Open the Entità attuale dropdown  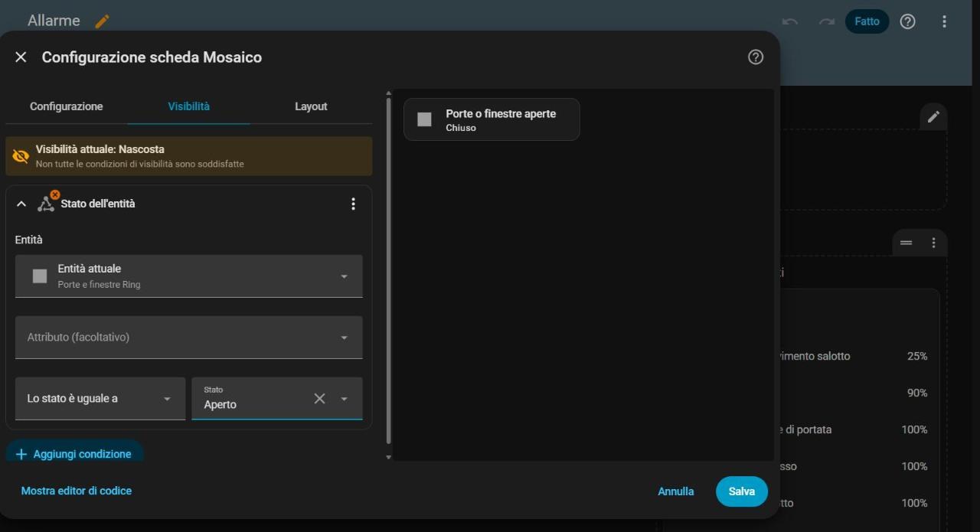(188, 276)
